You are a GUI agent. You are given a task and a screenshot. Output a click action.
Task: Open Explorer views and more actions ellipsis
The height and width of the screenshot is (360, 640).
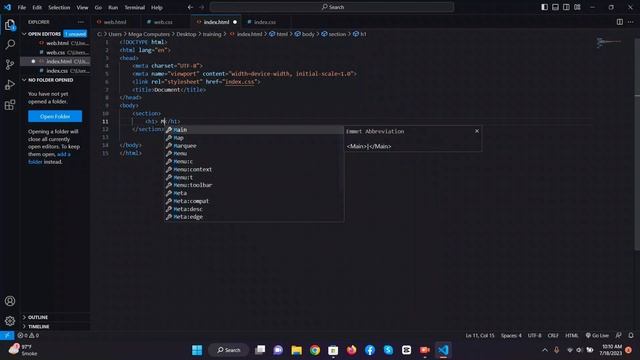[x=80, y=22]
